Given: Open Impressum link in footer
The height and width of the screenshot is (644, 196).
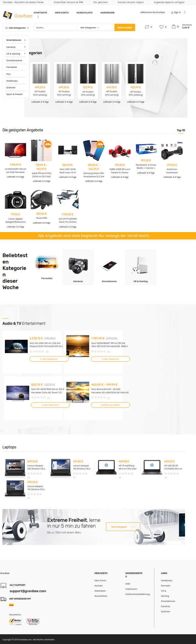Looking at the screenshot, I should 131,589.
